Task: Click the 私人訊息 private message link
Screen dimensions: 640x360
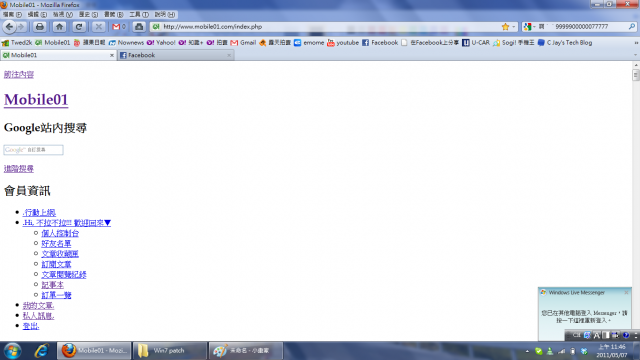Action: [x=38, y=316]
